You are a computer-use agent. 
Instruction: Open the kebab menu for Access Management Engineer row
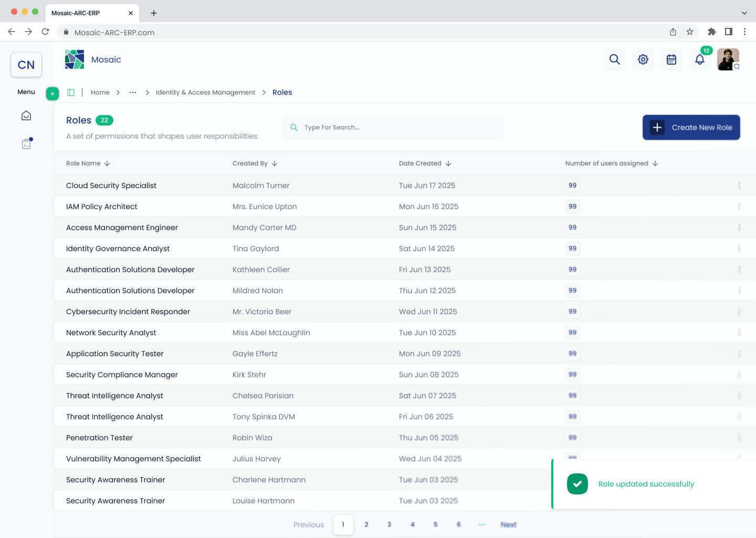click(x=739, y=227)
